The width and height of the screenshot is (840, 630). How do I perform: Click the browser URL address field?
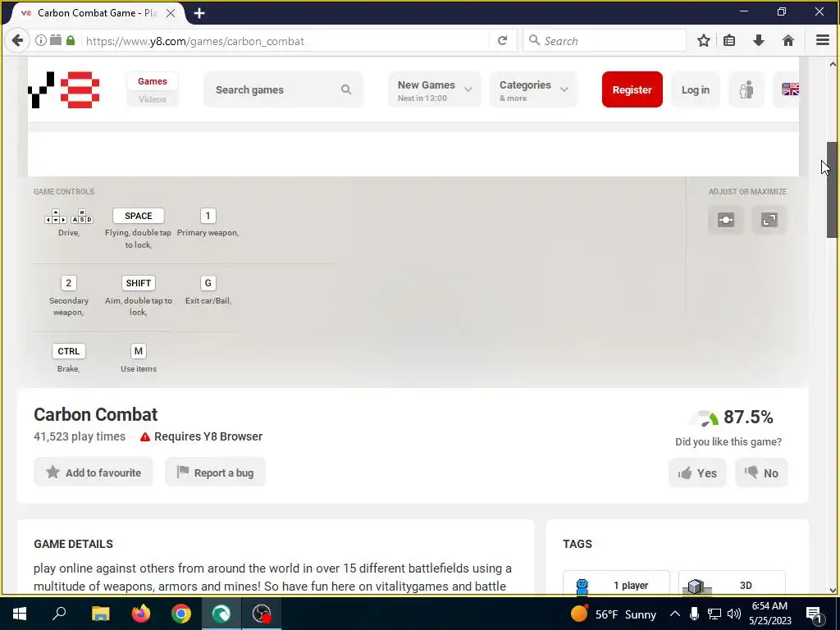pos(286,41)
